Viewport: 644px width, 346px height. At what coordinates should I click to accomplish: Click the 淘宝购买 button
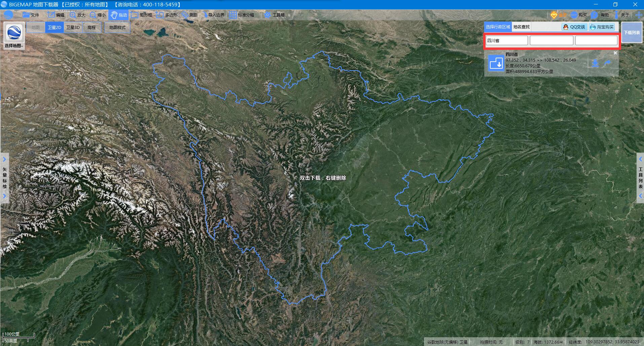tap(602, 27)
